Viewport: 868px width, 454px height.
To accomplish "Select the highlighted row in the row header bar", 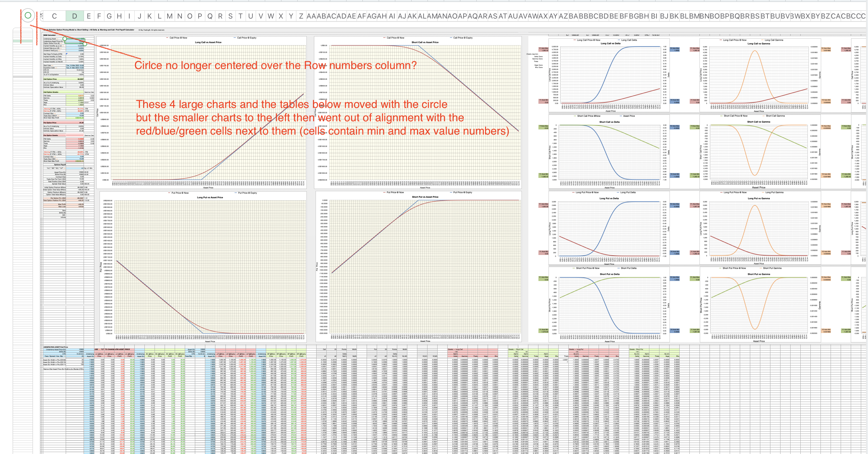I will [22, 41].
